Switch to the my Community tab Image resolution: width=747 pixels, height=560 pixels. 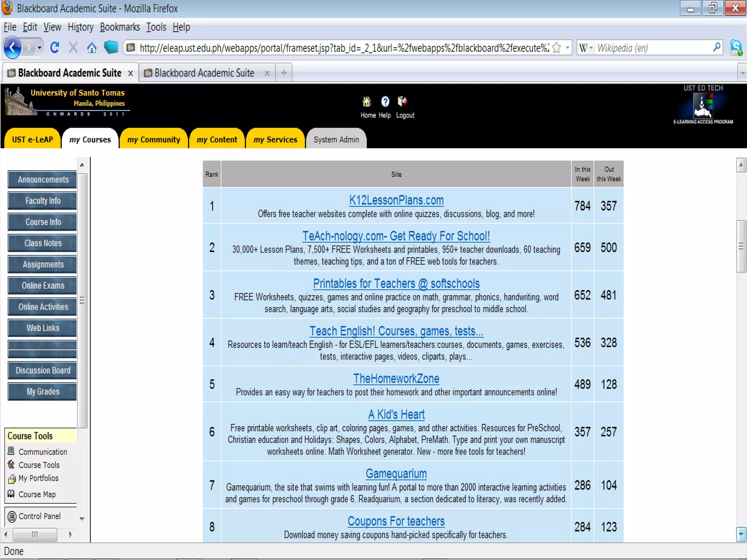coord(154,140)
